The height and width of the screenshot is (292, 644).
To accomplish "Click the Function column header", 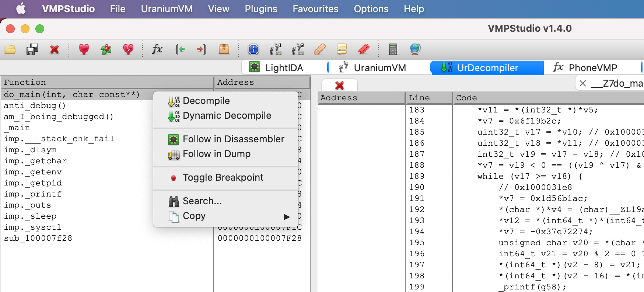I will [x=107, y=82].
